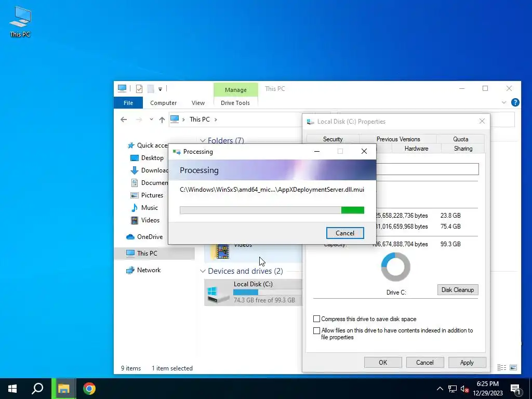Open the notification Action Center
Viewport: 532px width, 399px height.
pos(515,389)
